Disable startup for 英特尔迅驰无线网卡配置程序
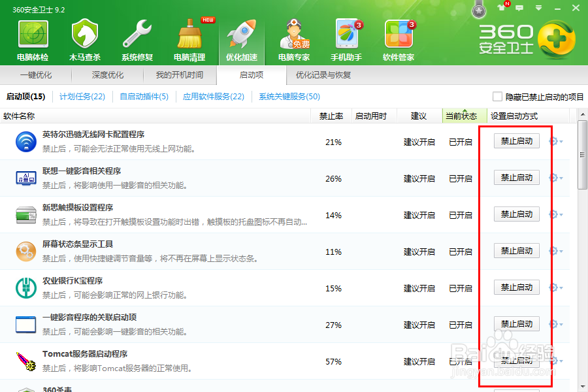The width and height of the screenshot is (588, 392). (517, 141)
